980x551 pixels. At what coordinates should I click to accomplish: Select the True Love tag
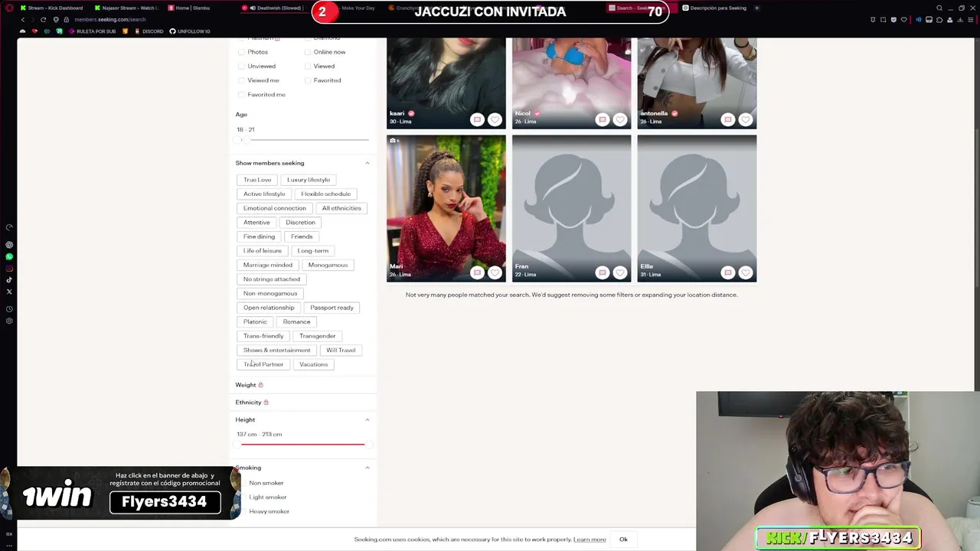257,180
